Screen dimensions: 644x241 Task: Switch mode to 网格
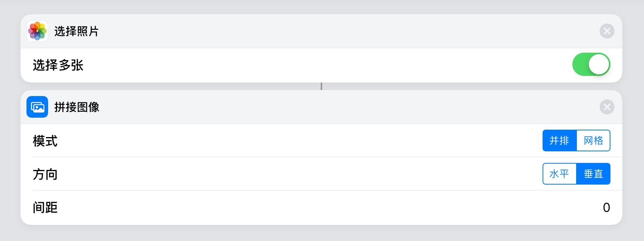pyautogui.click(x=593, y=140)
